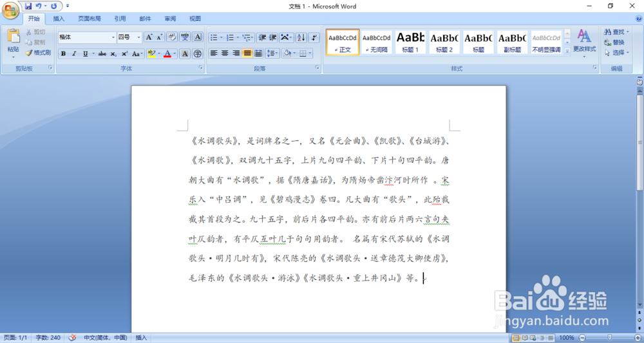
Task: Apply character border icon
Action: click(x=198, y=37)
